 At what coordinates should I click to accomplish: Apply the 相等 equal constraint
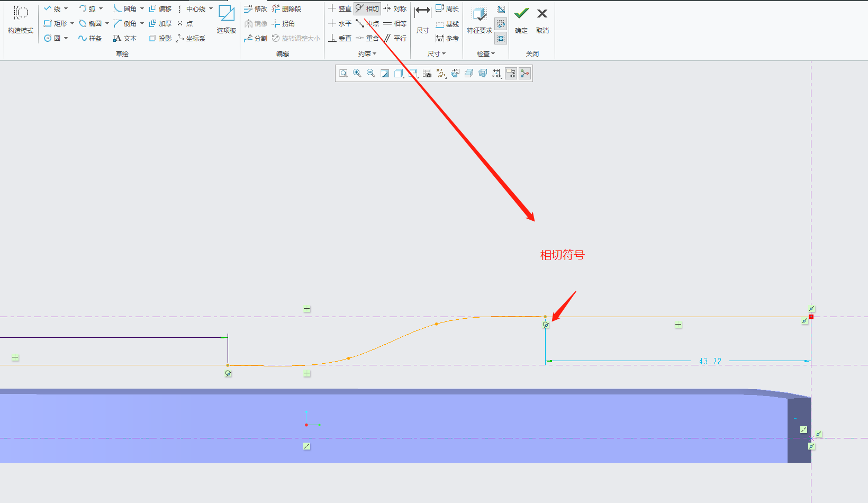pyautogui.click(x=395, y=24)
